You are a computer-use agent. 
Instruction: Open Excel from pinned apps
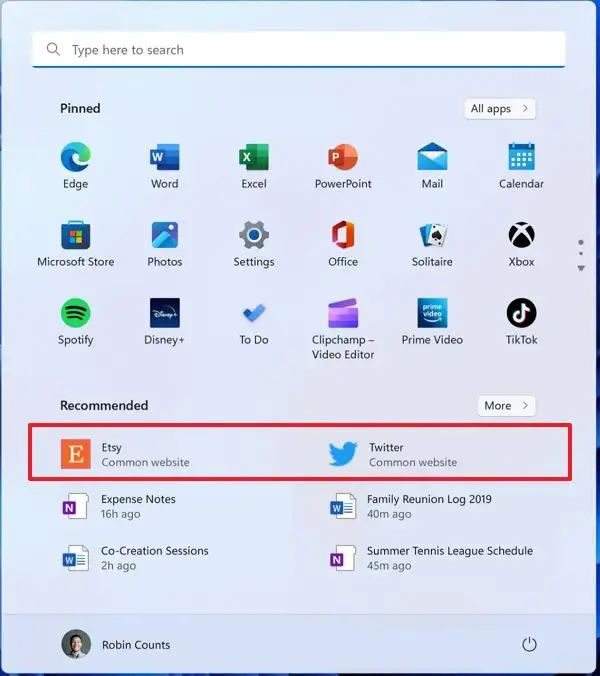tap(254, 166)
